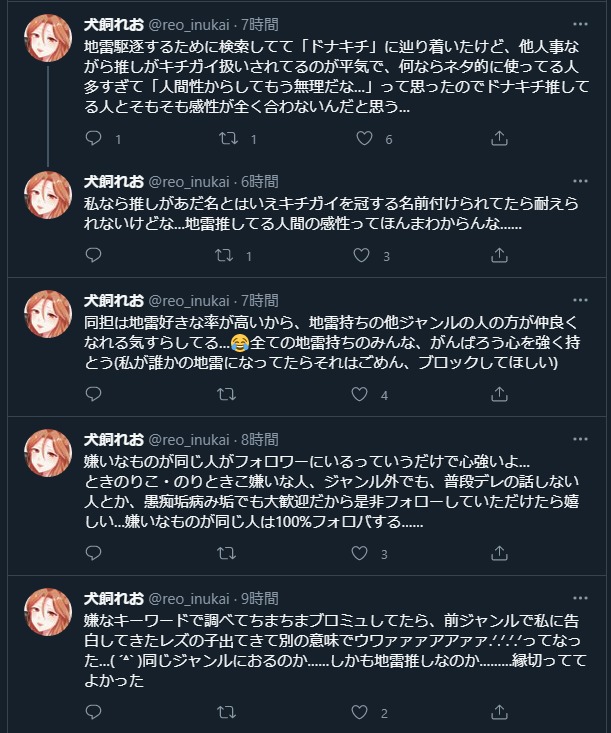This screenshot has width=611, height=733.
Task: Like the tweet with 4 likes
Action: tap(364, 395)
